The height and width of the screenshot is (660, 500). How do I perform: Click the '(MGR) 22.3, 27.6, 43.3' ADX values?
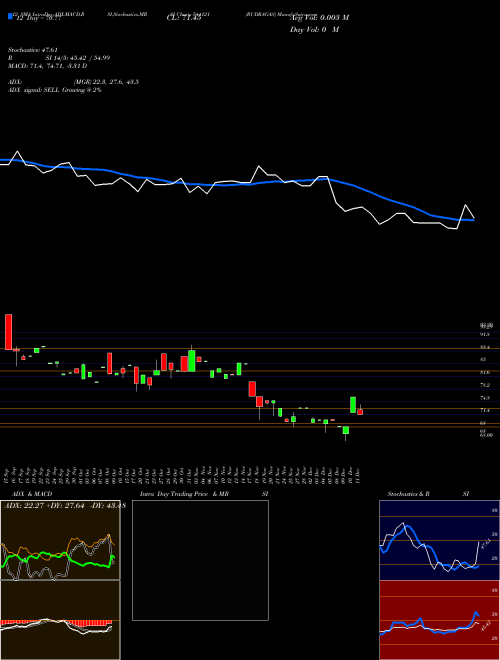coord(106,82)
